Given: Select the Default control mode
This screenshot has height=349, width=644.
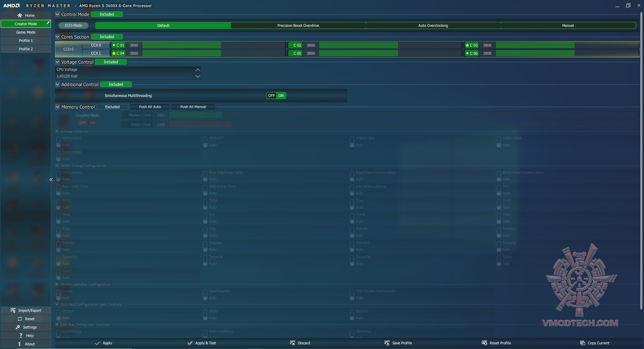Looking at the screenshot, I should [x=163, y=25].
